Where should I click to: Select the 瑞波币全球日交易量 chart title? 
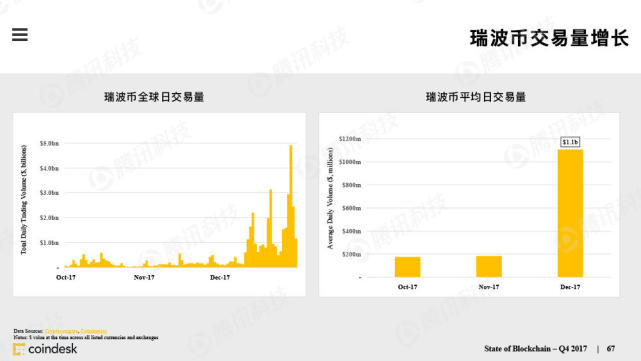coord(154,97)
